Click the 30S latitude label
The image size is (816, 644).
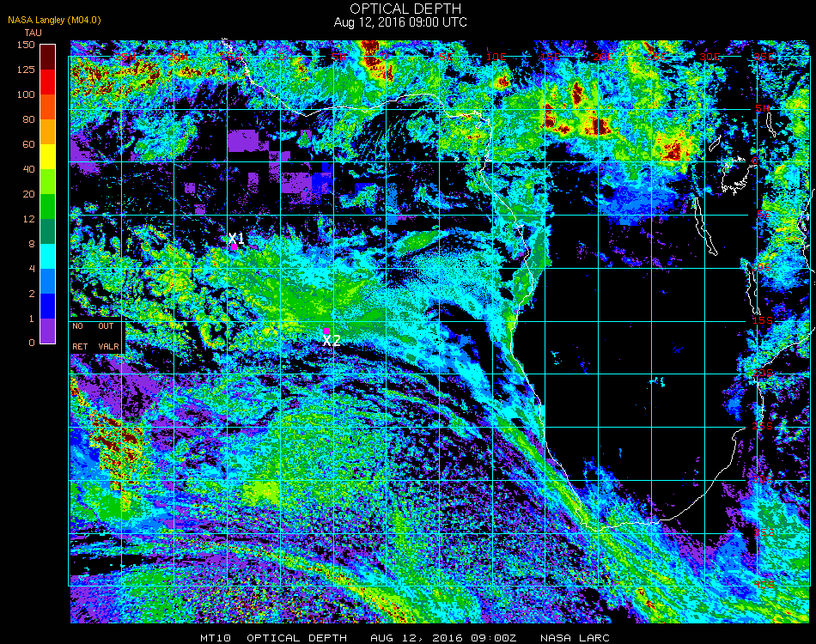(x=763, y=480)
